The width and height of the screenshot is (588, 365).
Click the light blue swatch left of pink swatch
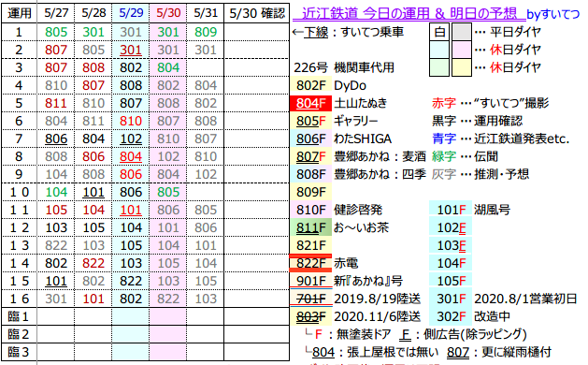tap(439, 50)
